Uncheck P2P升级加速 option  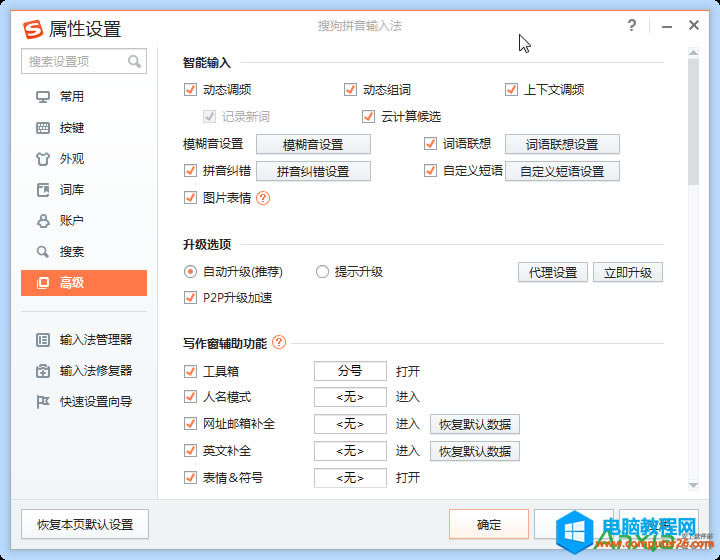[x=191, y=298]
